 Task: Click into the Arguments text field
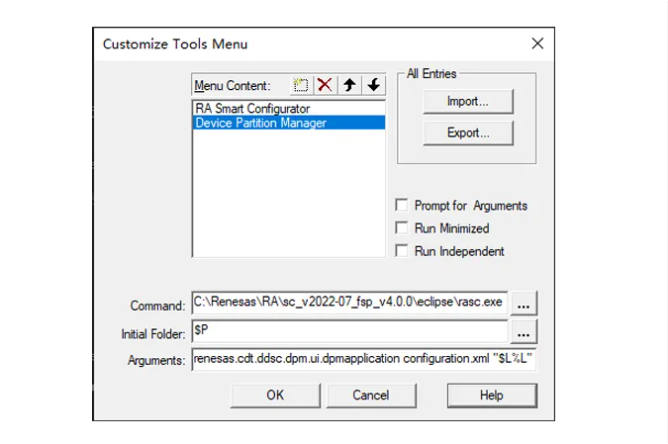pos(364,359)
